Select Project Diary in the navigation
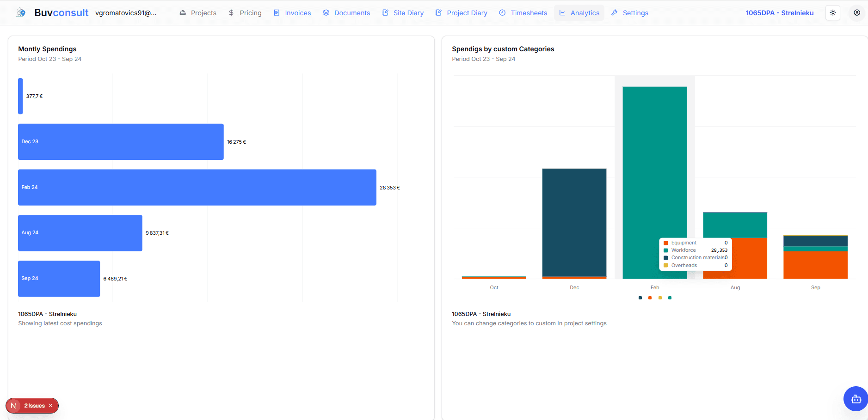The width and height of the screenshot is (868, 420). click(x=461, y=12)
